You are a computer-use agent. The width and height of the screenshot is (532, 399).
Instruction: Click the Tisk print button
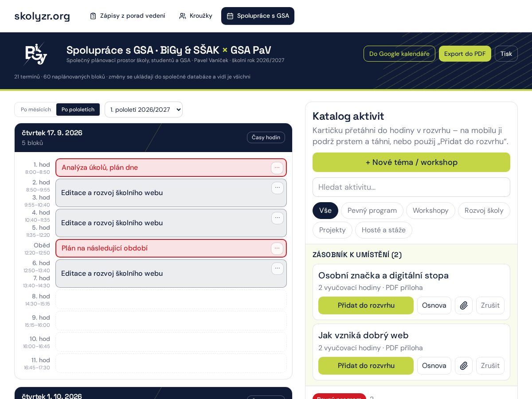click(x=506, y=54)
